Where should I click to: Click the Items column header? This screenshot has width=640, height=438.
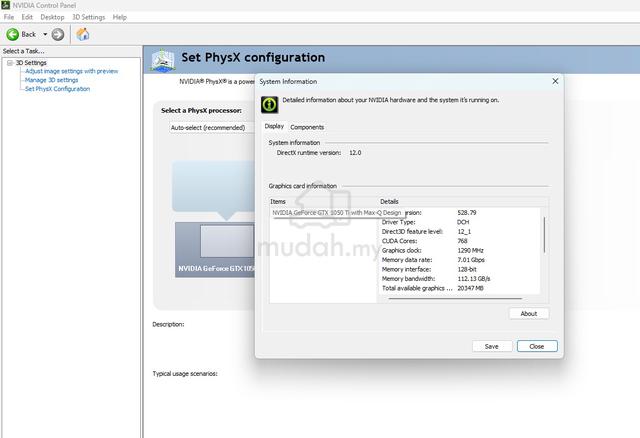tap(278, 202)
